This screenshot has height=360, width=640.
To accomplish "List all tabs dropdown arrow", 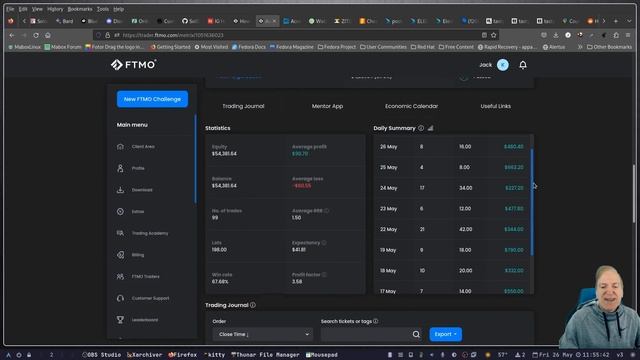I will [629, 21].
